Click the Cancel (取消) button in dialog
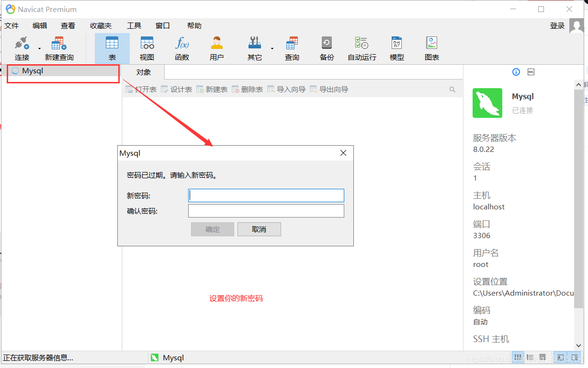This screenshot has width=588, height=368. tap(259, 230)
